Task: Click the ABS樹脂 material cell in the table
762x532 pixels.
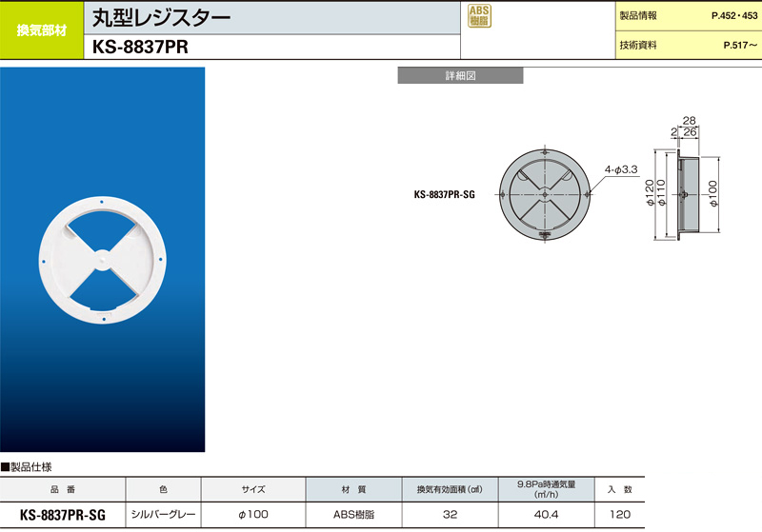Action: (353, 514)
